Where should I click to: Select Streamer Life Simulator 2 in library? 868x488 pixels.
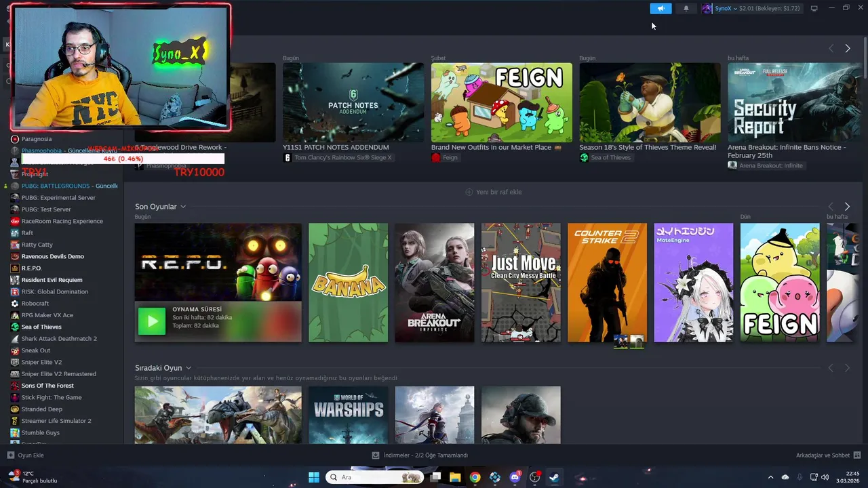(56, 421)
